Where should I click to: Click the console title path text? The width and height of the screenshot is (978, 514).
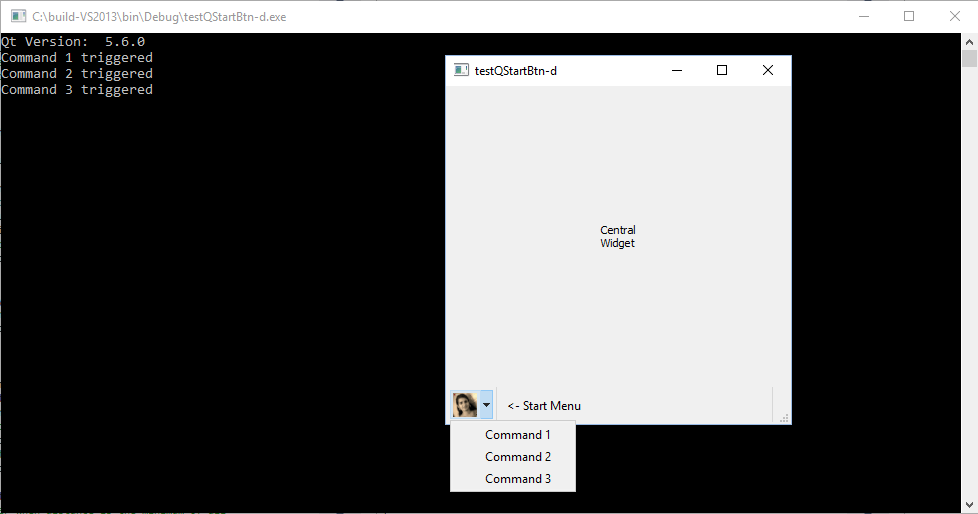point(159,17)
